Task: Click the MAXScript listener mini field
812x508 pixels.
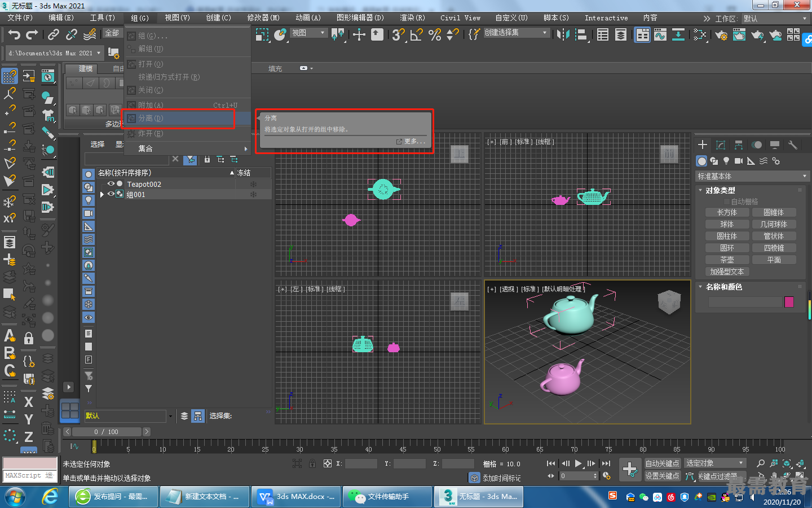Action: [x=29, y=476]
